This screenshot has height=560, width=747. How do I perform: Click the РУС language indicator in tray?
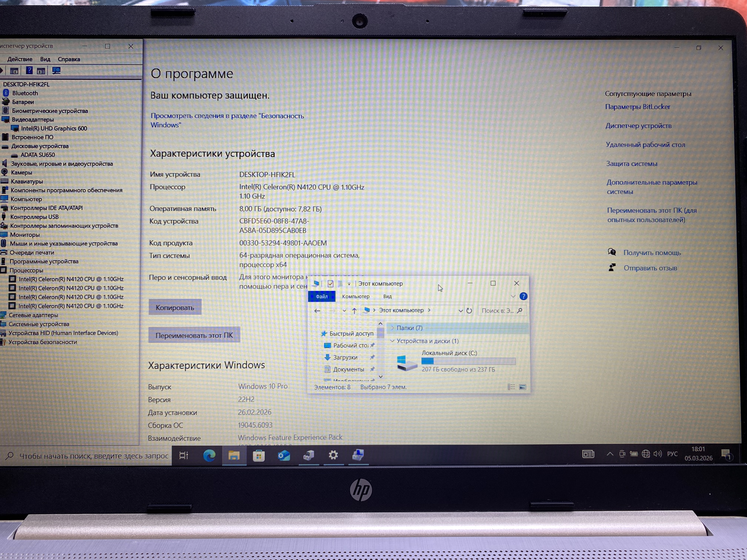pyautogui.click(x=672, y=454)
